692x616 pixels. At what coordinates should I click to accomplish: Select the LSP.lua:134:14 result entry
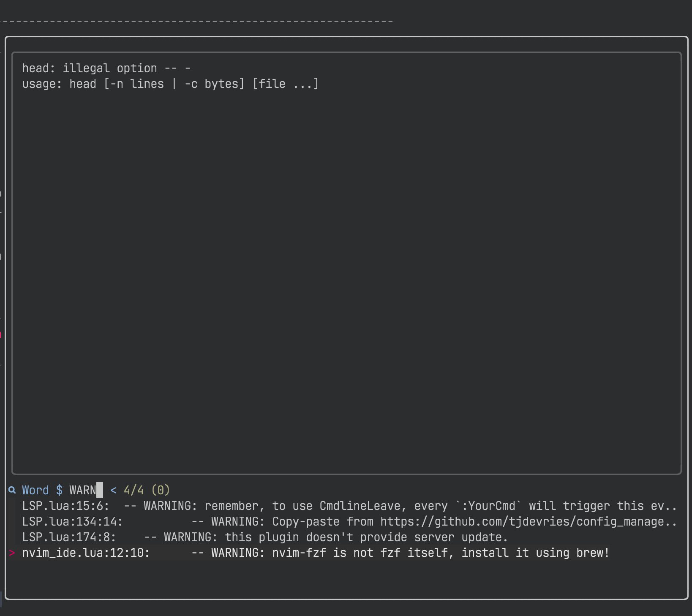(73, 521)
